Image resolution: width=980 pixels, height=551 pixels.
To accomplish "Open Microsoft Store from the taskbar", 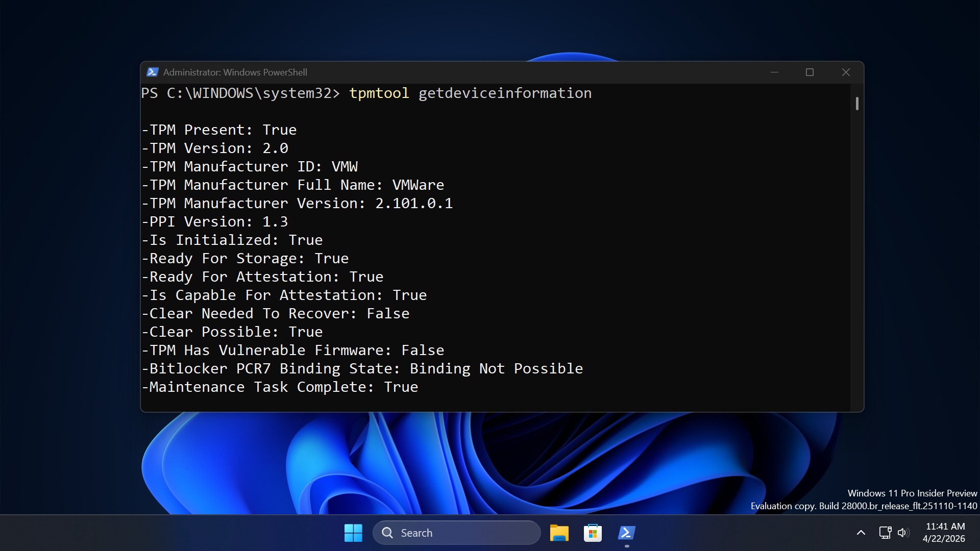I will [x=593, y=532].
